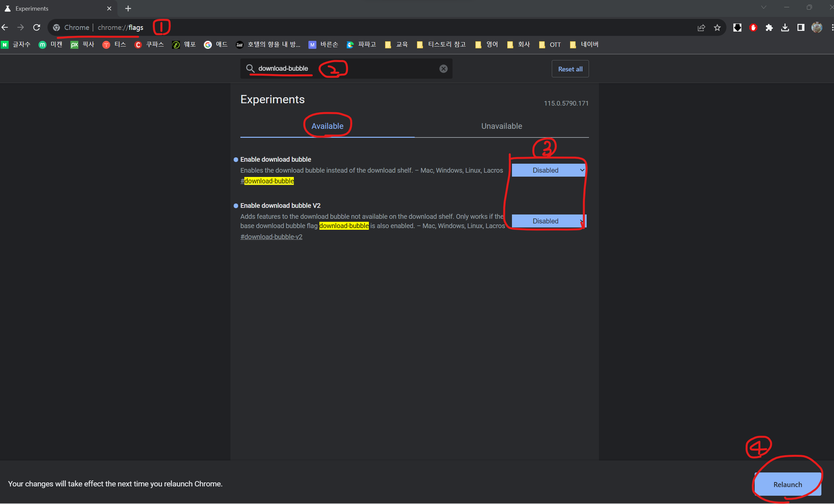Open the user profile avatar
The image size is (834, 504).
click(817, 28)
